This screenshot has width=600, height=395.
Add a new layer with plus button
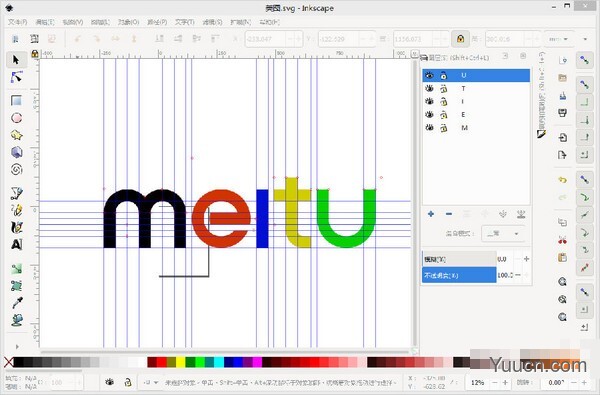click(x=431, y=214)
